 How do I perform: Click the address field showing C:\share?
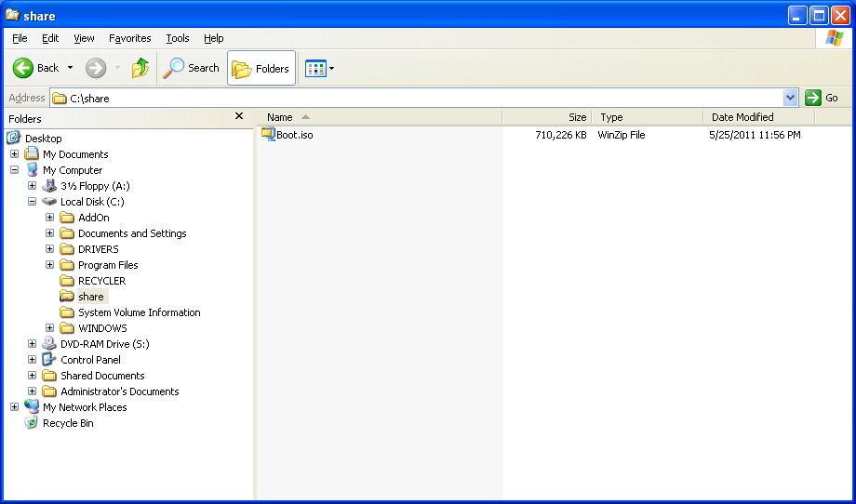pyautogui.click(x=419, y=98)
